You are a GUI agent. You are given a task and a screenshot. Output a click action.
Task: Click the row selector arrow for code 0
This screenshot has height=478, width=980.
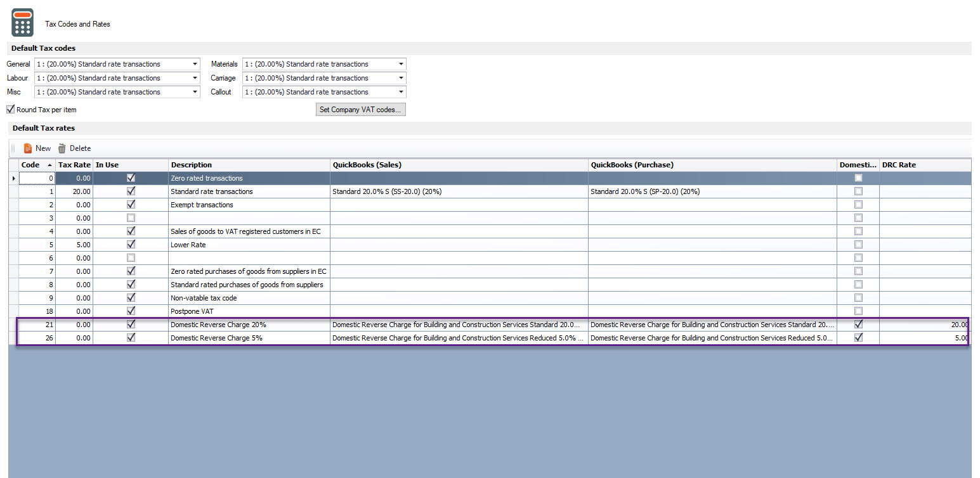[13, 178]
